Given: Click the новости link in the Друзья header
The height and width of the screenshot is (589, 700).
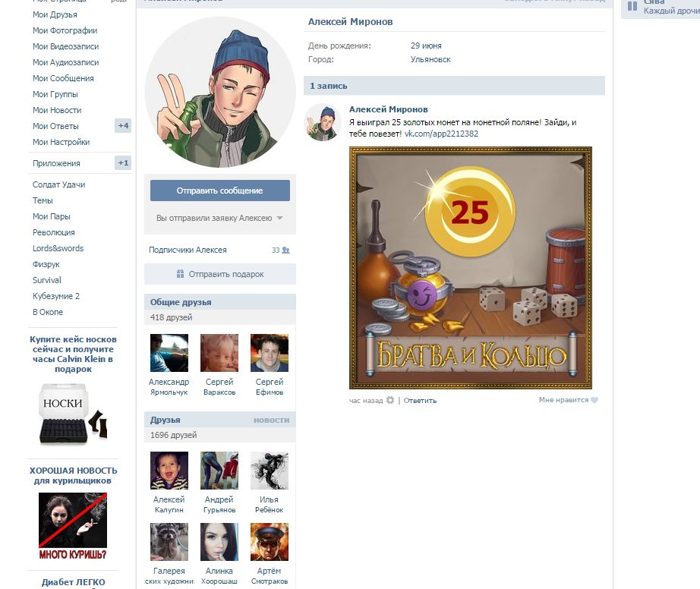Looking at the screenshot, I should (271, 420).
